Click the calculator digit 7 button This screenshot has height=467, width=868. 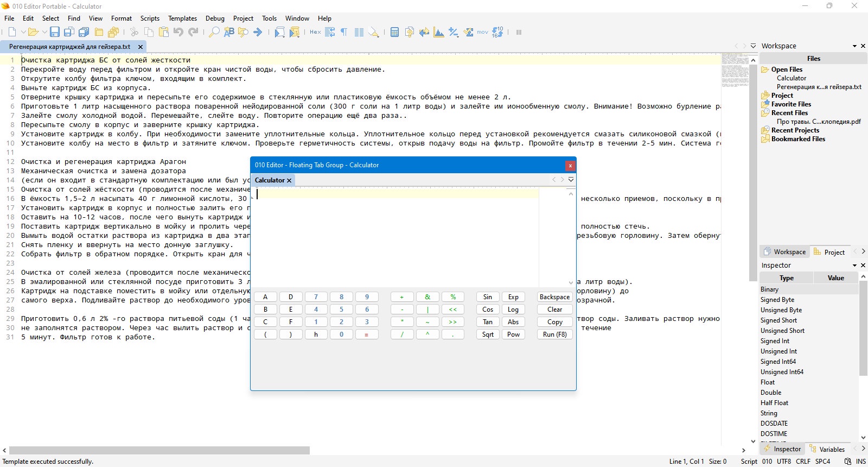click(316, 297)
